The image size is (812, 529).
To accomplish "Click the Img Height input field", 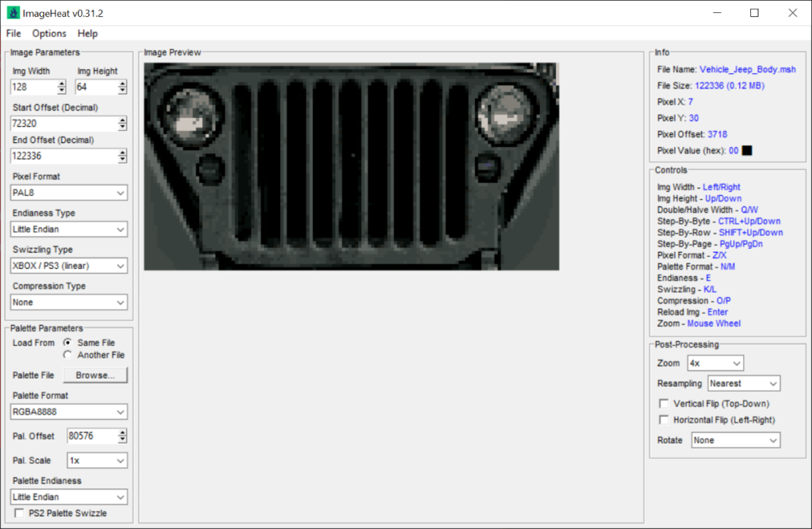I will [x=97, y=87].
